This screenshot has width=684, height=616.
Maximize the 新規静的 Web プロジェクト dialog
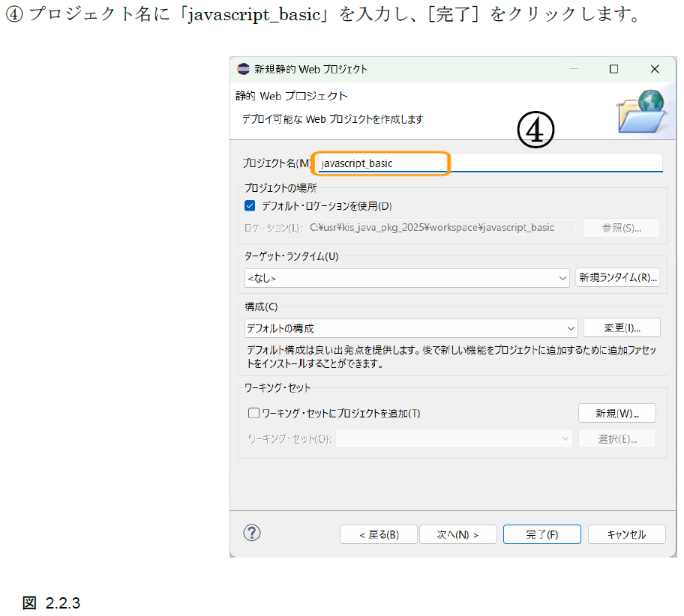click(613, 69)
